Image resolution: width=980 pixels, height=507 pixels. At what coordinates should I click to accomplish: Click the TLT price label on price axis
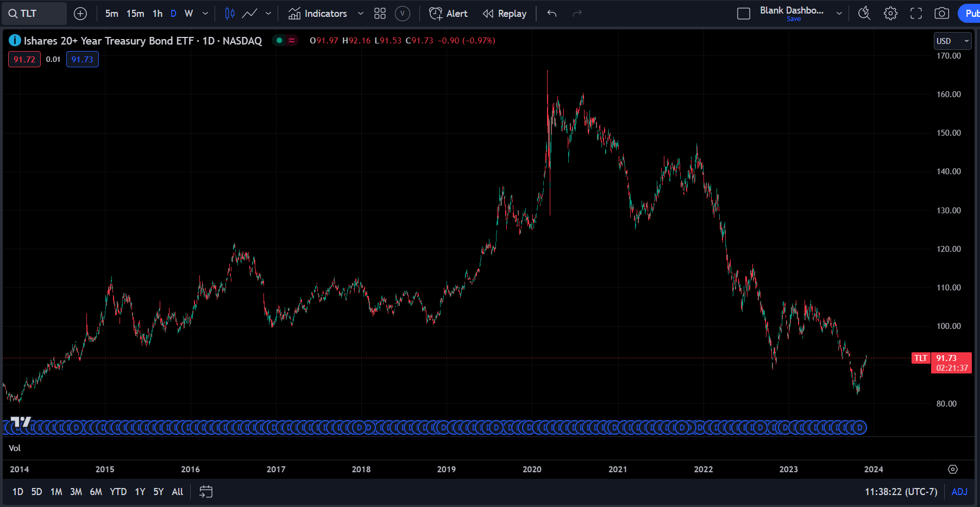tap(921, 358)
